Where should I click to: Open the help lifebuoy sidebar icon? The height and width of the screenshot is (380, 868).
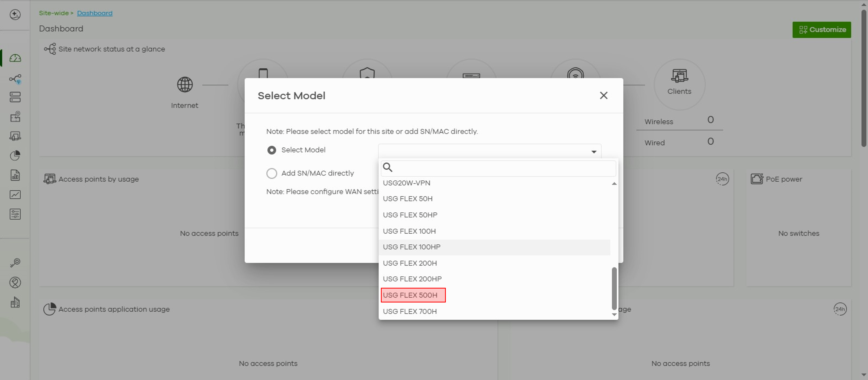point(15,282)
